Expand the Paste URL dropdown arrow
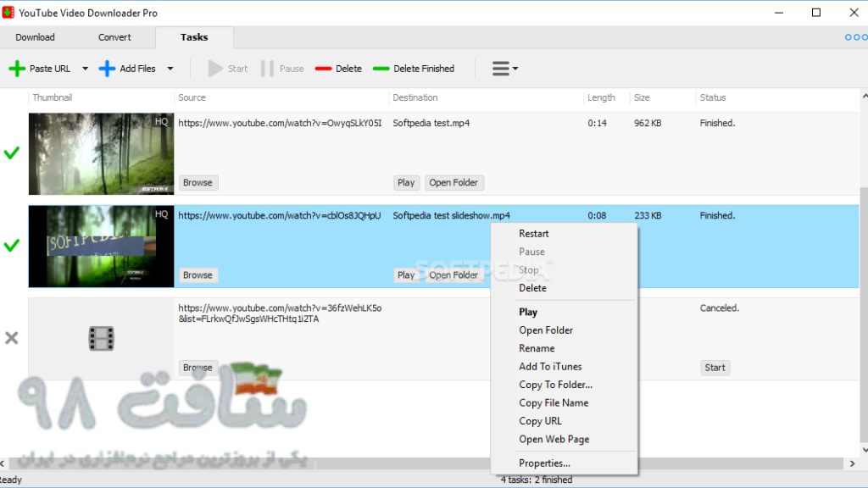This screenshot has height=488, width=868. 85,69
